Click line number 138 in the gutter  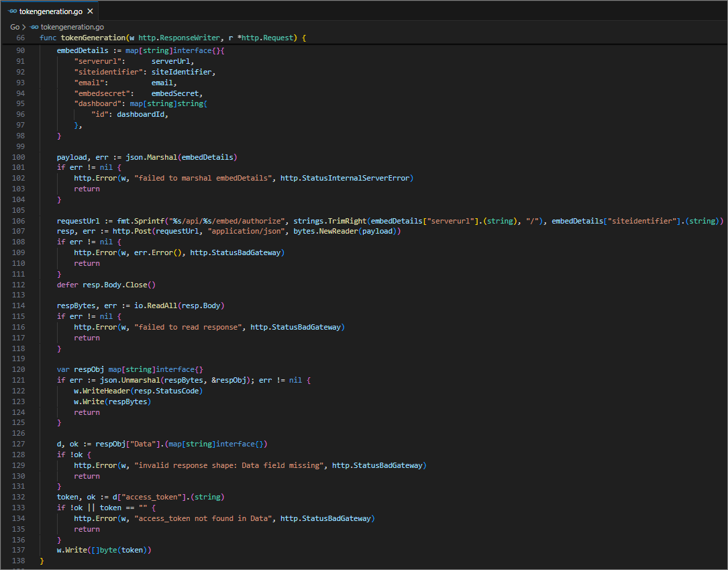pos(19,561)
